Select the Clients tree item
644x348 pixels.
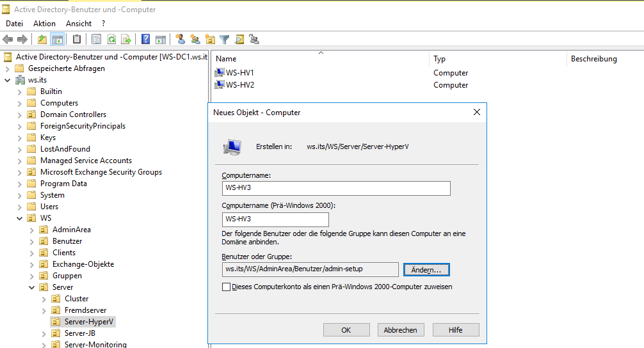[64, 253]
